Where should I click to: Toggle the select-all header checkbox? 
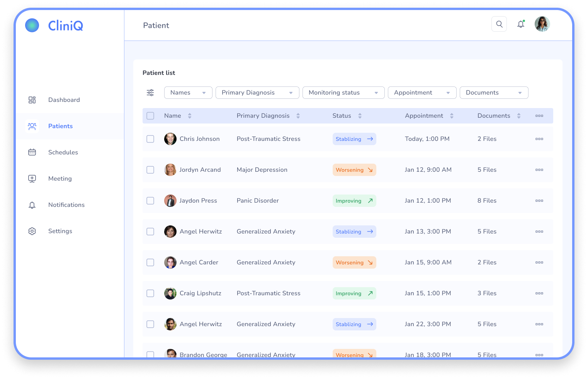pyautogui.click(x=150, y=116)
